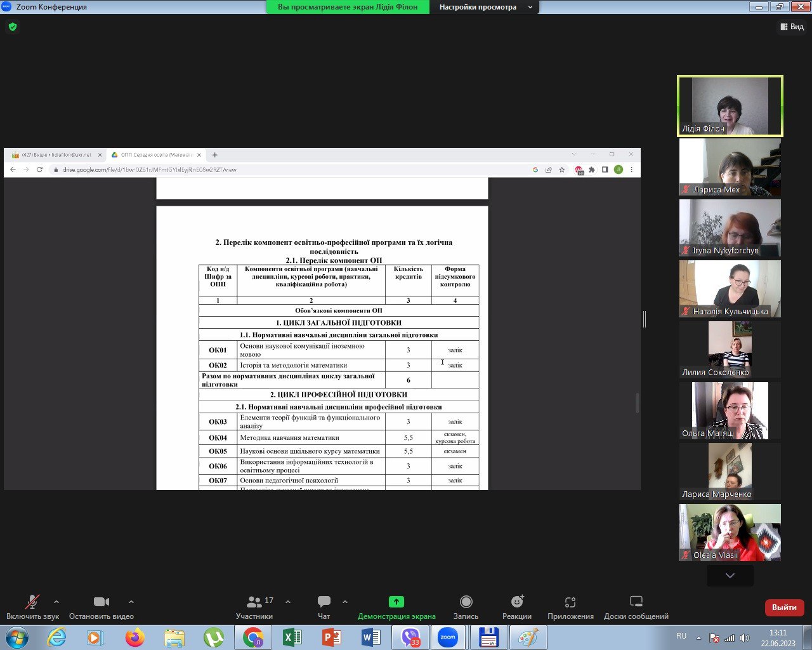This screenshot has width=812, height=650.
Task: Open the Участники participants panel
Action: pyautogui.click(x=254, y=607)
